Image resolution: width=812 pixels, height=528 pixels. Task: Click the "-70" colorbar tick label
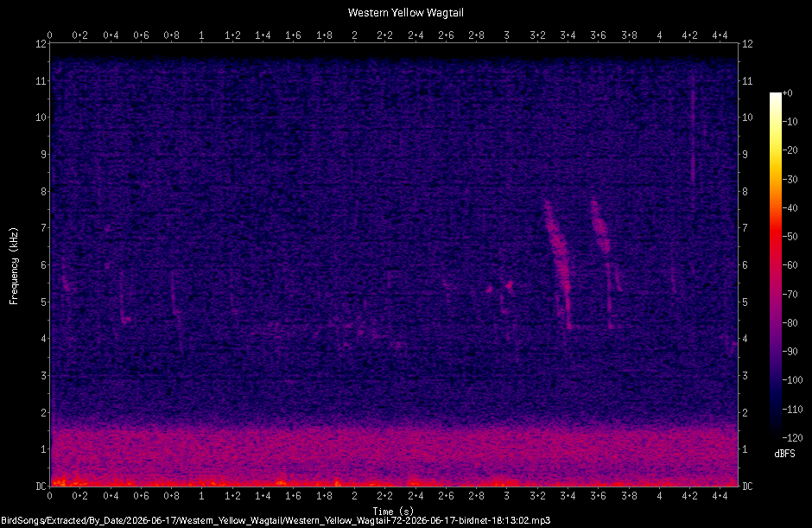click(790, 295)
